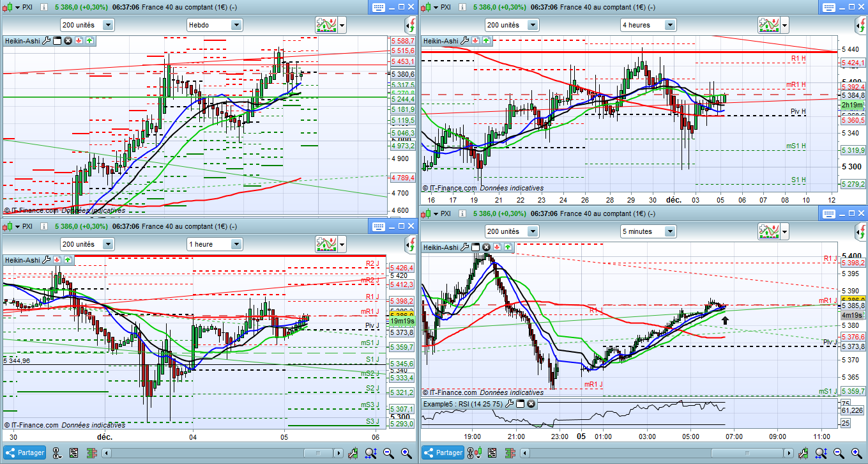
Task: Open the RSI indicator wrench settings
Action: [510, 404]
